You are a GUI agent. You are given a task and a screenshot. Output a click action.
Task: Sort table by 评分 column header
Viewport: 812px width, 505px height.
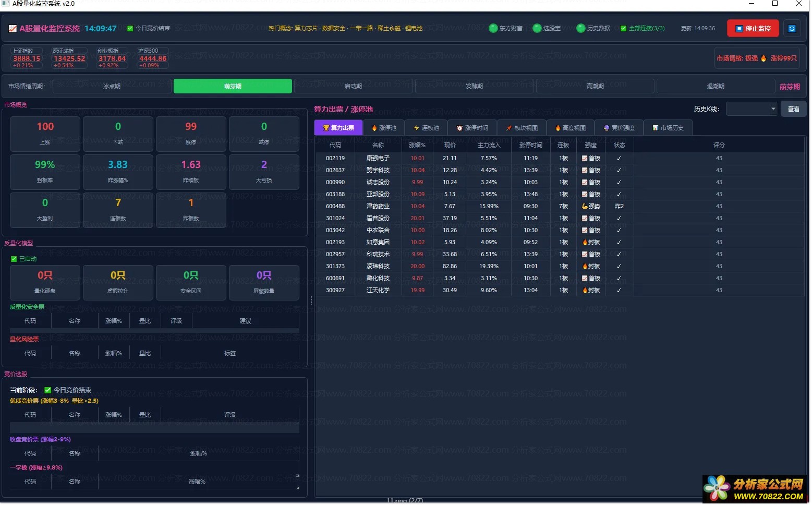(719, 145)
